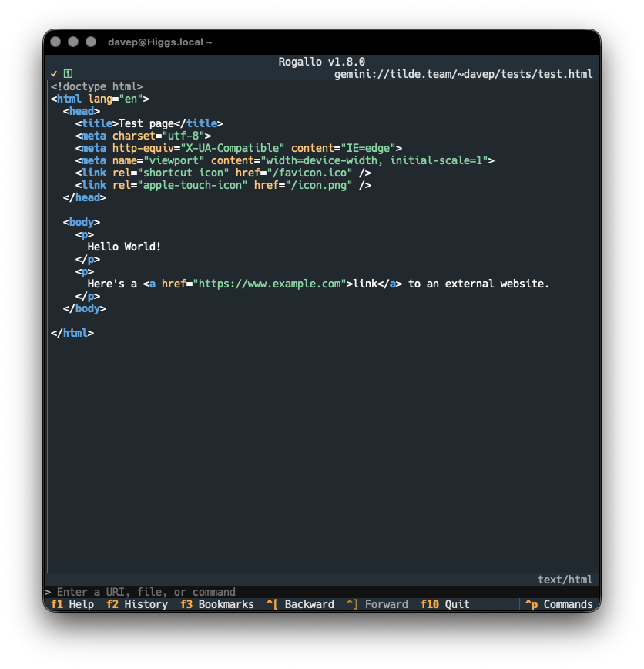The width and height of the screenshot is (644, 669).
Task: Click the text/html content type label
Action: [565, 580]
